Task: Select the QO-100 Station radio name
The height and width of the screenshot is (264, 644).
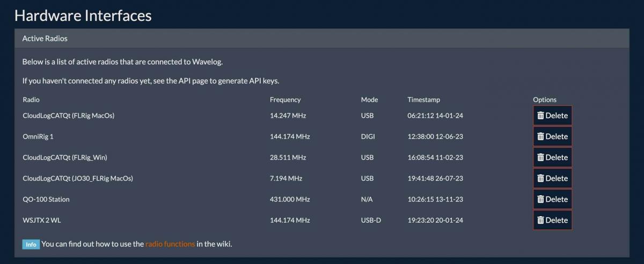Action: click(x=46, y=199)
